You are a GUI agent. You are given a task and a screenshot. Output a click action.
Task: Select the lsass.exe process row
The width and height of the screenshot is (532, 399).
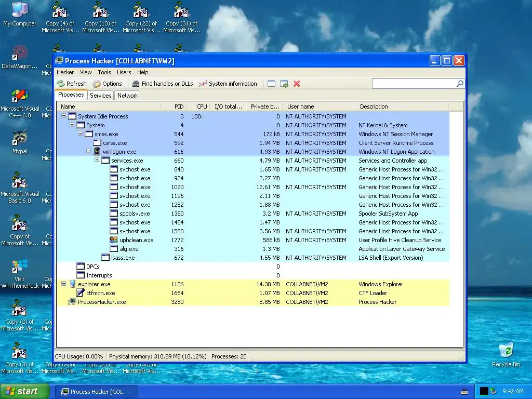pyautogui.click(x=253, y=258)
